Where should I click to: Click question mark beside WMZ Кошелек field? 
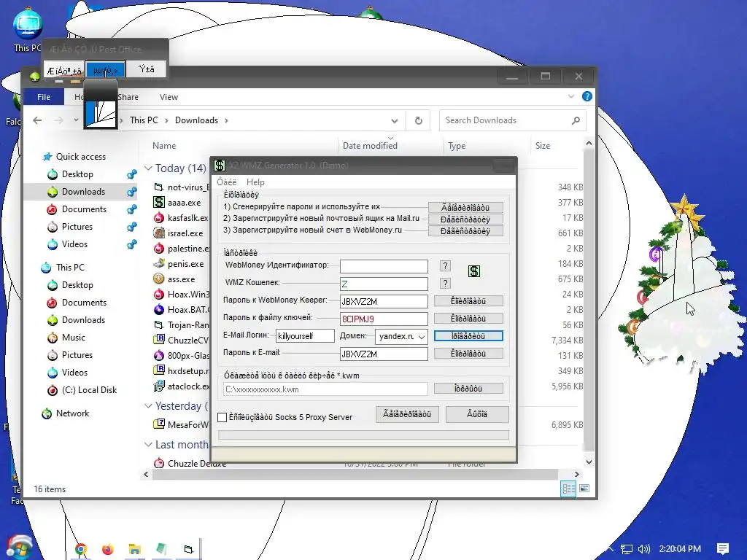tap(445, 284)
